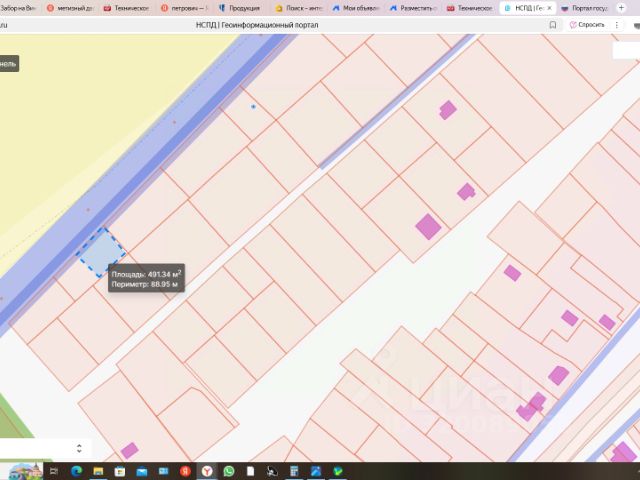The width and height of the screenshot is (640, 480).
Task: Switch to the 'Продукция' tab
Action: coord(240,8)
